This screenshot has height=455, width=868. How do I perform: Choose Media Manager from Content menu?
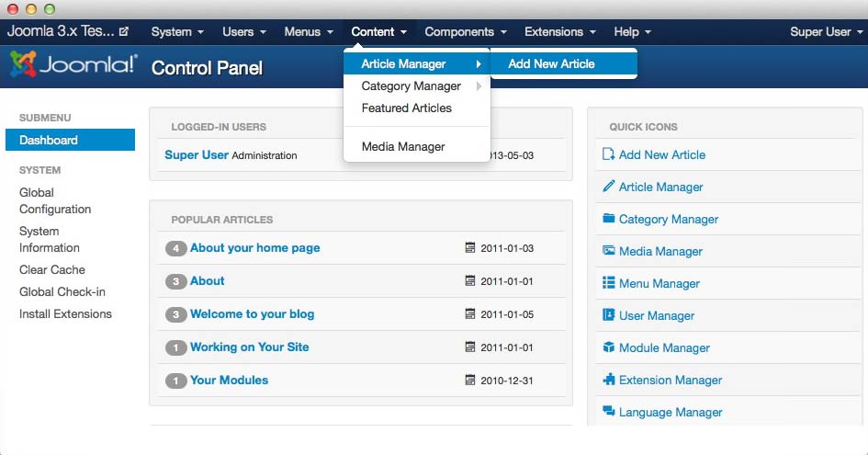coord(403,146)
